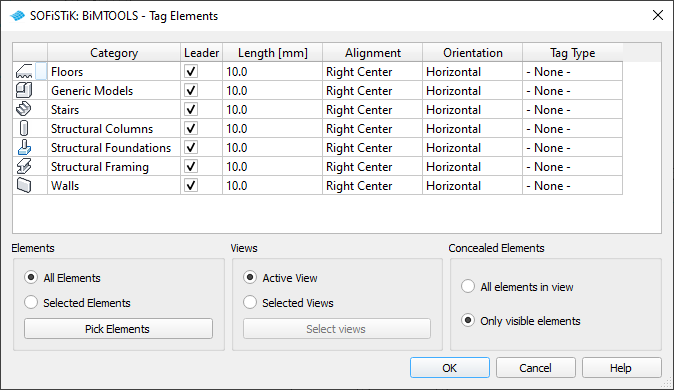Image resolution: width=674 pixels, height=390 pixels.
Task: Click the Leader column header
Action: pyautogui.click(x=202, y=52)
